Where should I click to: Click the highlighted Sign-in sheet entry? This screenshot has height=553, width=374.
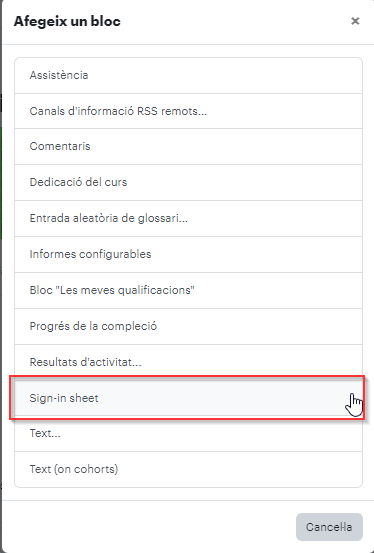tap(188, 398)
